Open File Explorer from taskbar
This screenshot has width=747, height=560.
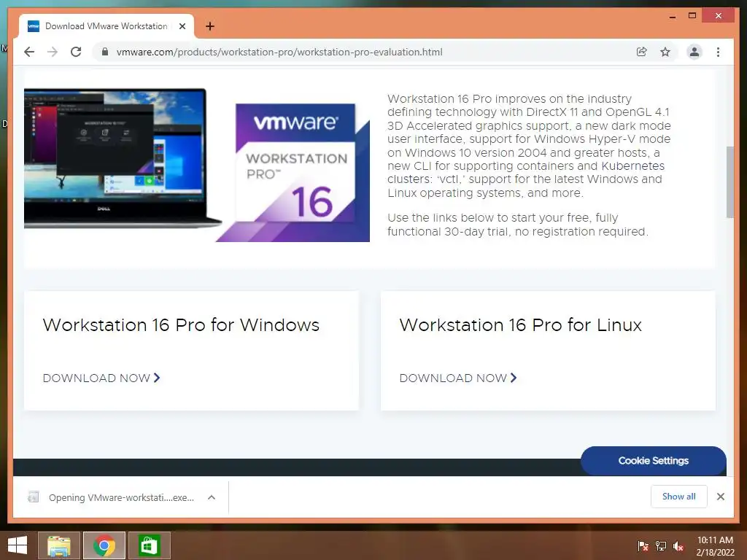click(x=59, y=545)
